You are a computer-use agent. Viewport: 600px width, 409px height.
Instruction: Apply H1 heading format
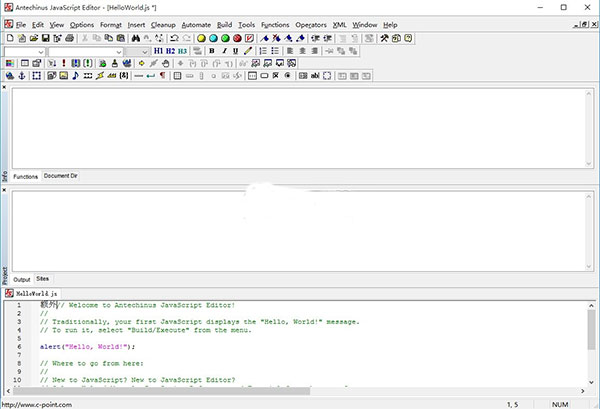click(x=159, y=51)
